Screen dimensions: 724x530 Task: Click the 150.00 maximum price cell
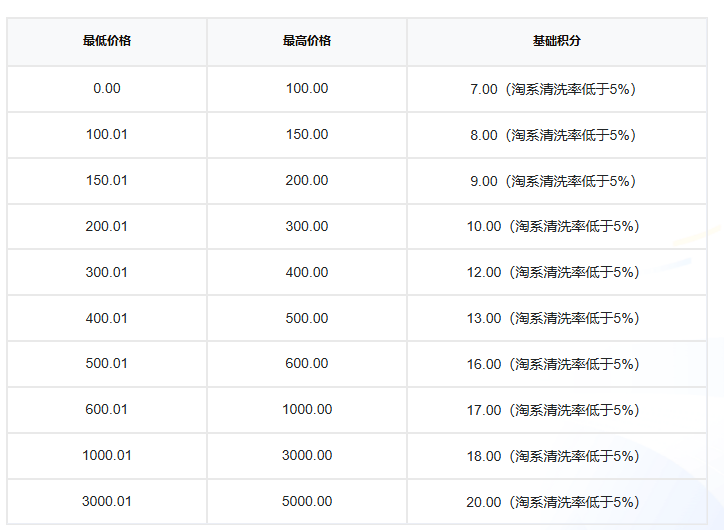coord(307,135)
